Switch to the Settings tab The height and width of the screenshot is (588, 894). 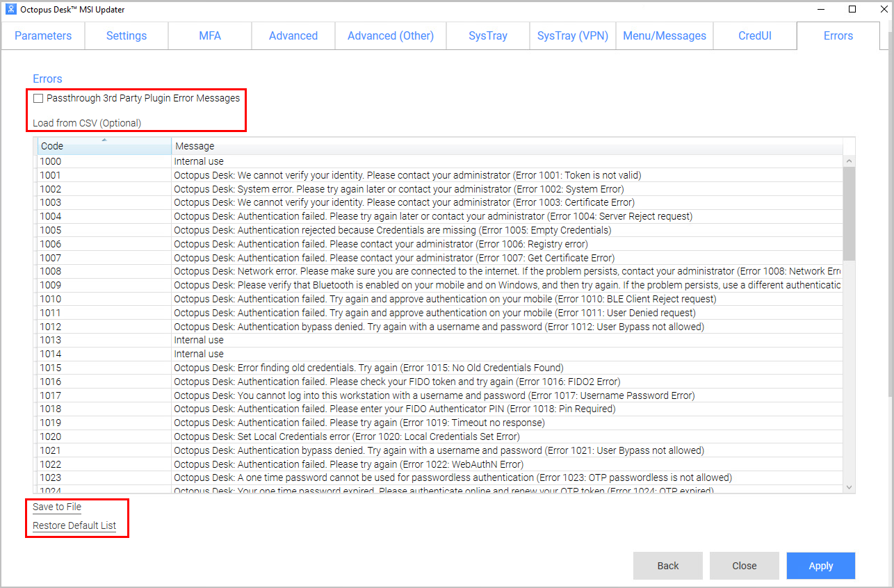click(x=127, y=36)
